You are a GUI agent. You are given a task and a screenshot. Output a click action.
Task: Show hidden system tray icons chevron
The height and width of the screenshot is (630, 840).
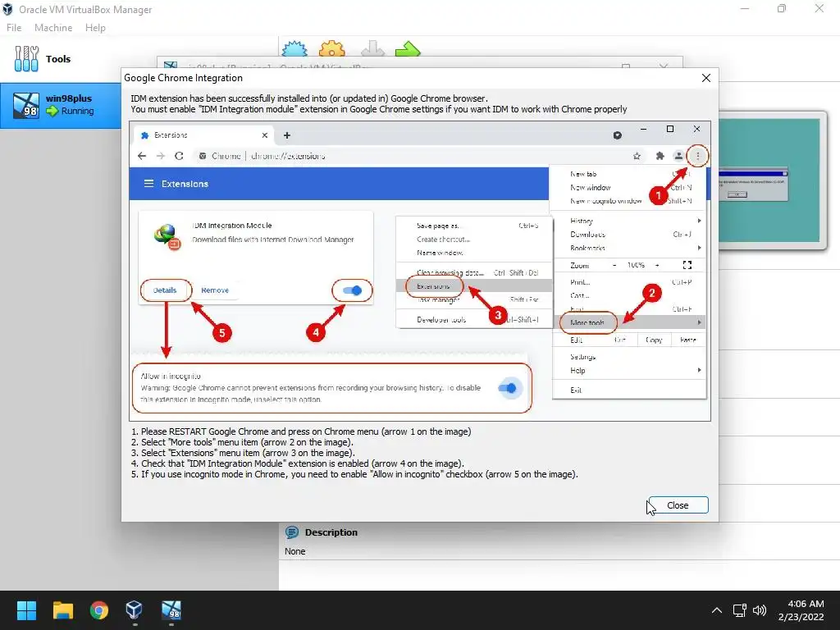(717, 610)
